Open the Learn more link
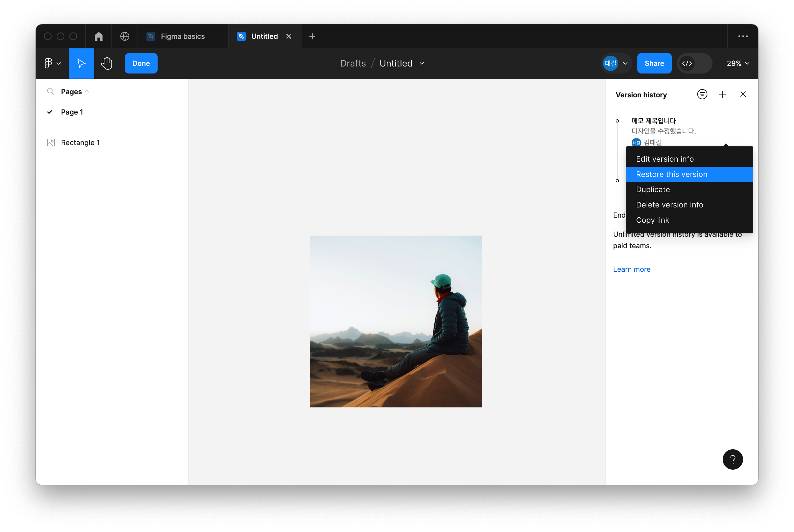 [631, 269]
